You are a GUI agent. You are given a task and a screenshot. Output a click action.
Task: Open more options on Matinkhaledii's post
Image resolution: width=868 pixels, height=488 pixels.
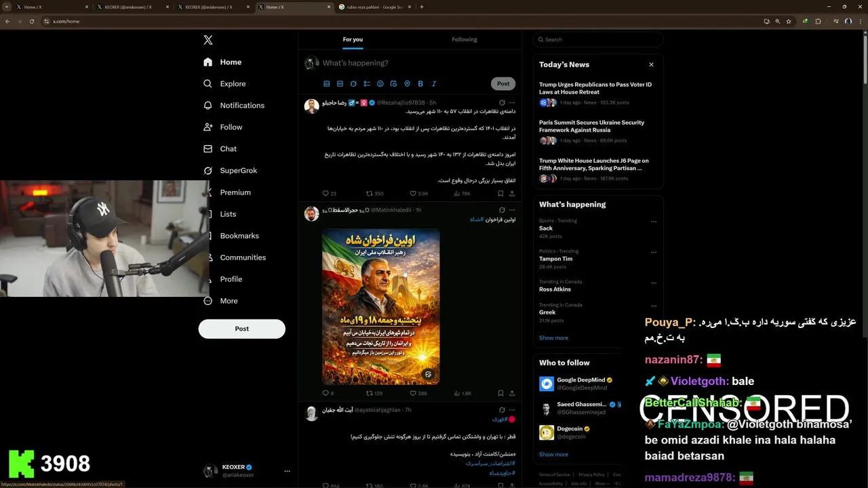512,210
